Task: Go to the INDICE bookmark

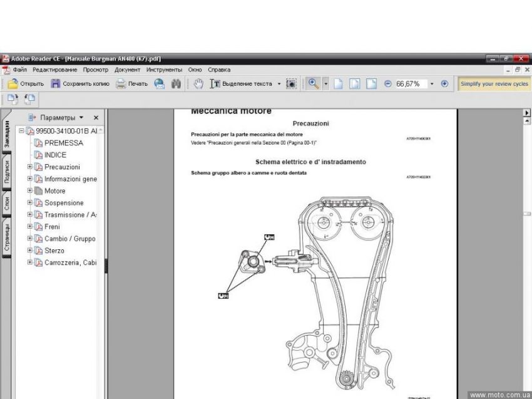Action: pyautogui.click(x=55, y=155)
